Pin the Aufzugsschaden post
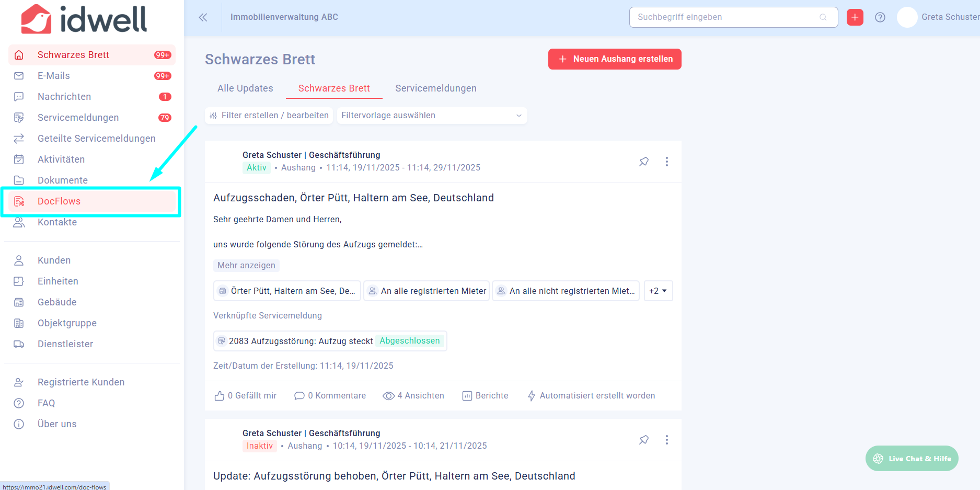Viewport: 980px width, 490px height. (644, 162)
